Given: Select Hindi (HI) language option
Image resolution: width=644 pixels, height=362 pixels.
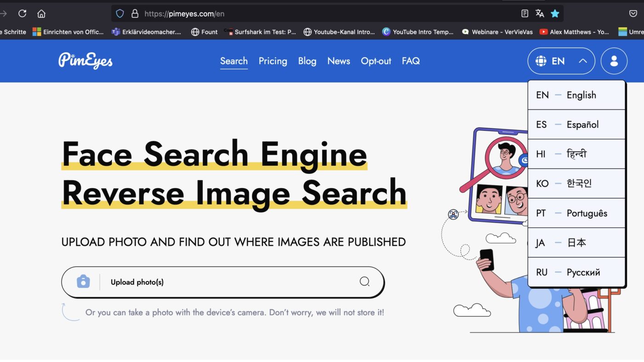Looking at the screenshot, I should [x=576, y=154].
